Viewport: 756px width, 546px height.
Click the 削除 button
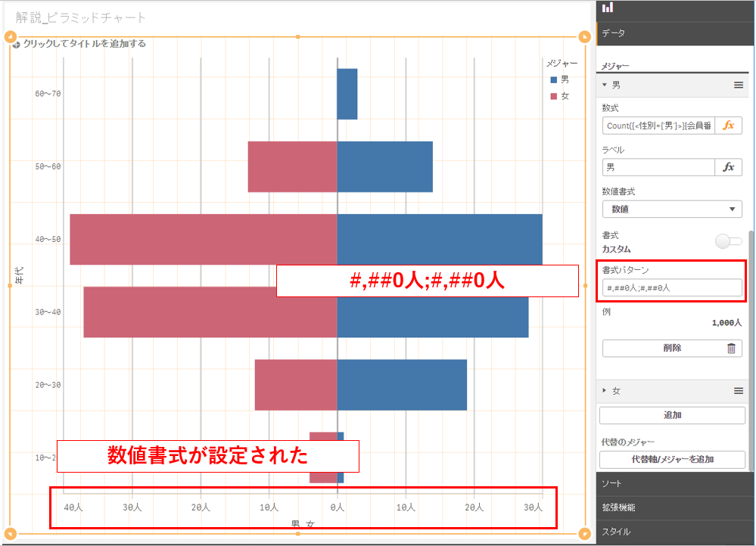(x=672, y=348)
